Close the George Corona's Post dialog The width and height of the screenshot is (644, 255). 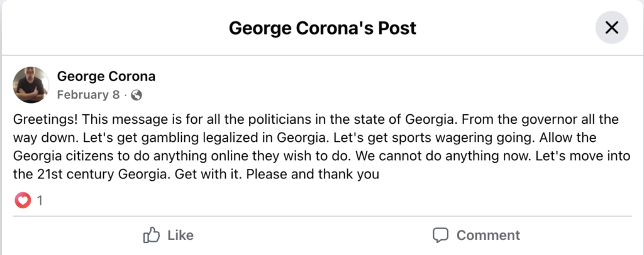tap(611, 28)
